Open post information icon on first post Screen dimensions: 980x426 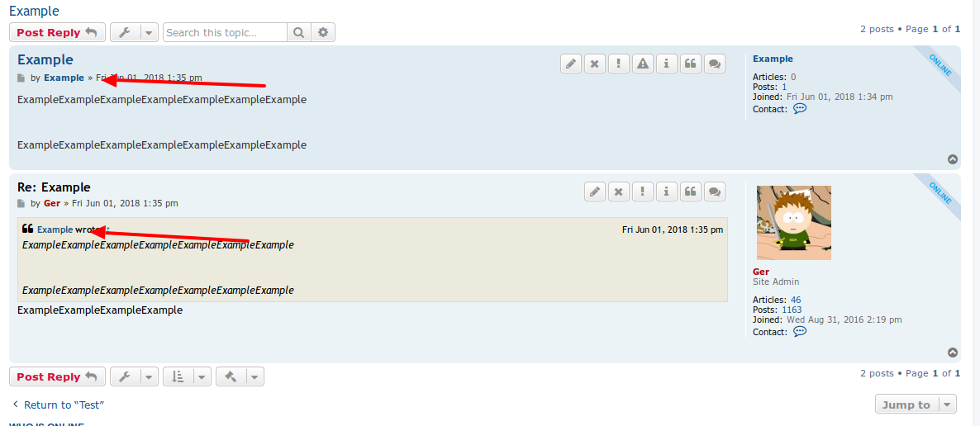[x=667, y=64]
